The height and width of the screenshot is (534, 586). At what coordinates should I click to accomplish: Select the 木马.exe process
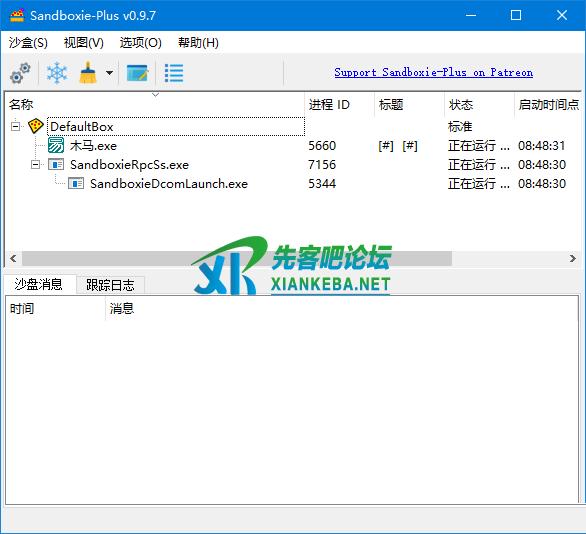click(x=93, y=145)
